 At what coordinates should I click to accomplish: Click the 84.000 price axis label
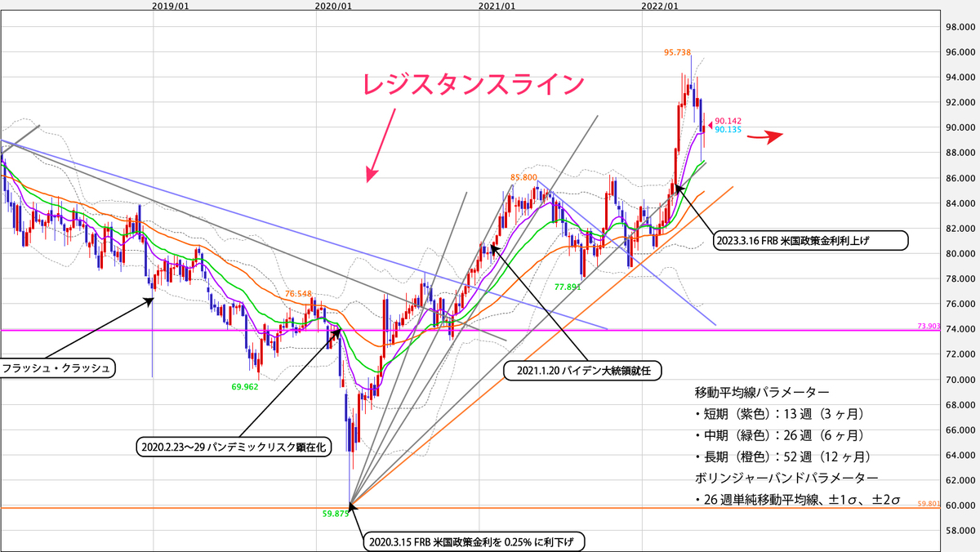tap(960, 203)
